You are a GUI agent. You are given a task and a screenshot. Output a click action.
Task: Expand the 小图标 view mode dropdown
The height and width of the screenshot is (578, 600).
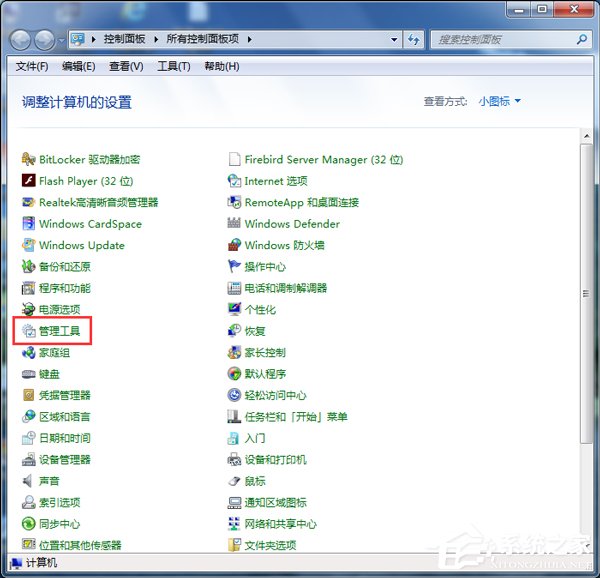coord(499,101)
